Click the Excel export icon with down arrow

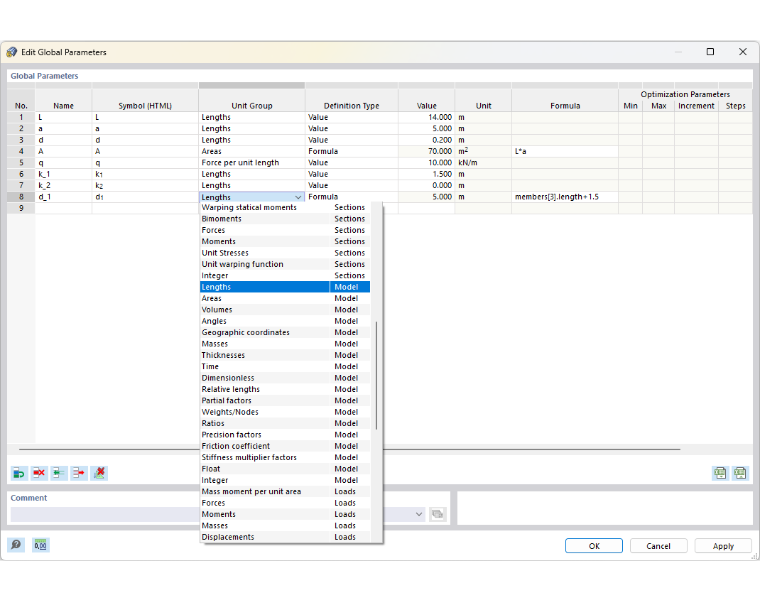(x=720, y=473)
